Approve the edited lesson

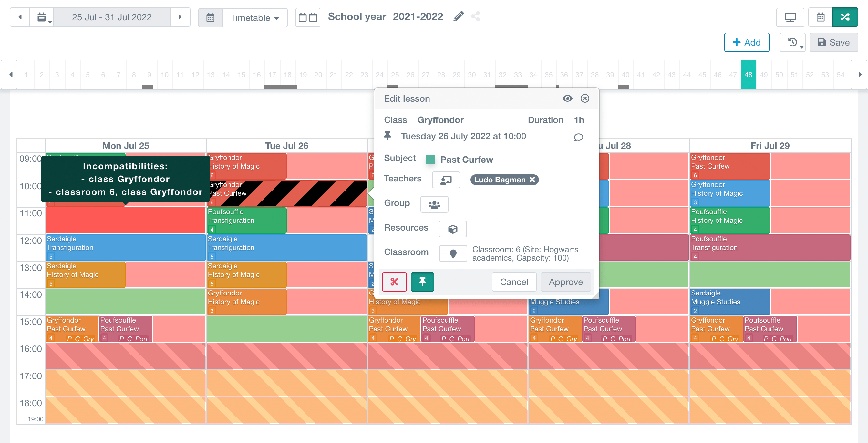565,282
